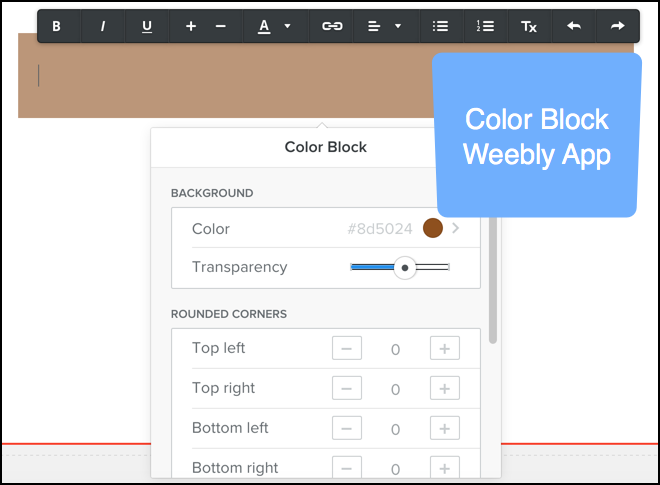Increase Bottom right corner radius

click(x=444, y=467)
